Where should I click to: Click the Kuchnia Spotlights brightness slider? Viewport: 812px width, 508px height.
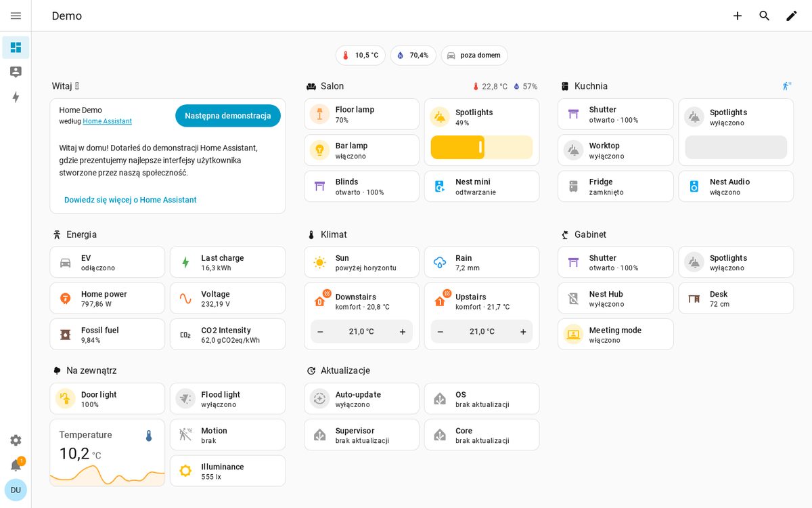736,148
